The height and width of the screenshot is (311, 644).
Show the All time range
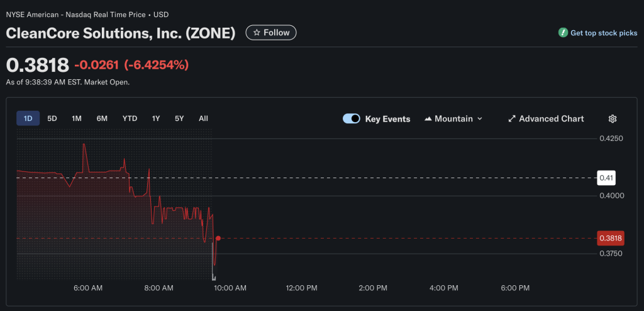pyautogui.click(x=203, y=118)
